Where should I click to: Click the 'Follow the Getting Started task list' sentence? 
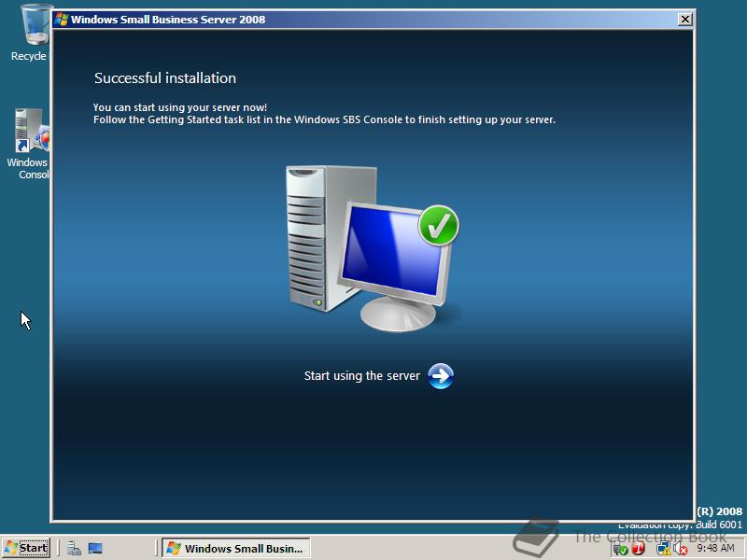[324, 119]
